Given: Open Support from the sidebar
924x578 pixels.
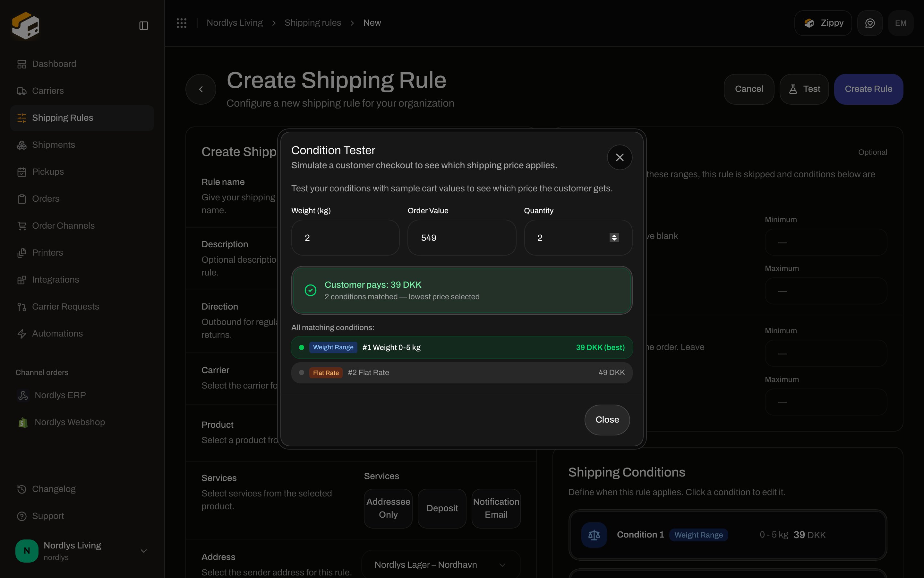Looking at the screenshot, I should click(x=82, y=516).
